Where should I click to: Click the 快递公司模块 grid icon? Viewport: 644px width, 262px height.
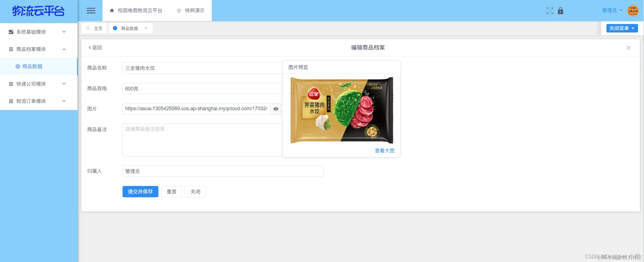click(11, 84)
